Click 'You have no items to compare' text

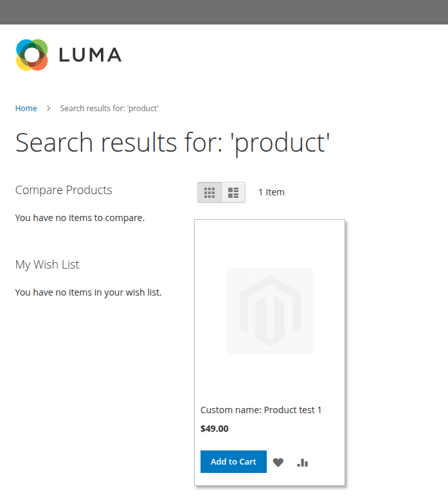(80, 218)
